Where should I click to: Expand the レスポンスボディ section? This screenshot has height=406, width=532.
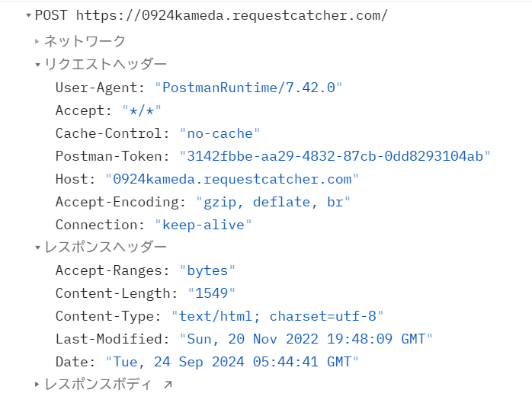37,385
